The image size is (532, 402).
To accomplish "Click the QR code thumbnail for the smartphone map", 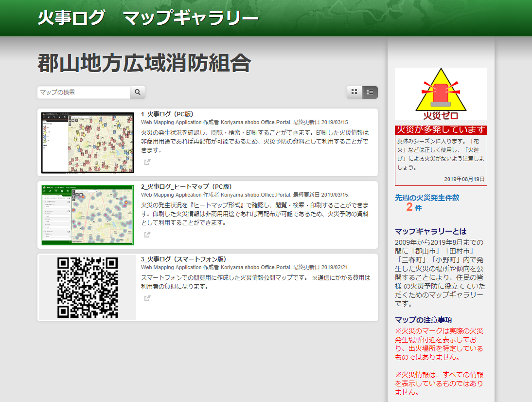I will coord(87,287).
